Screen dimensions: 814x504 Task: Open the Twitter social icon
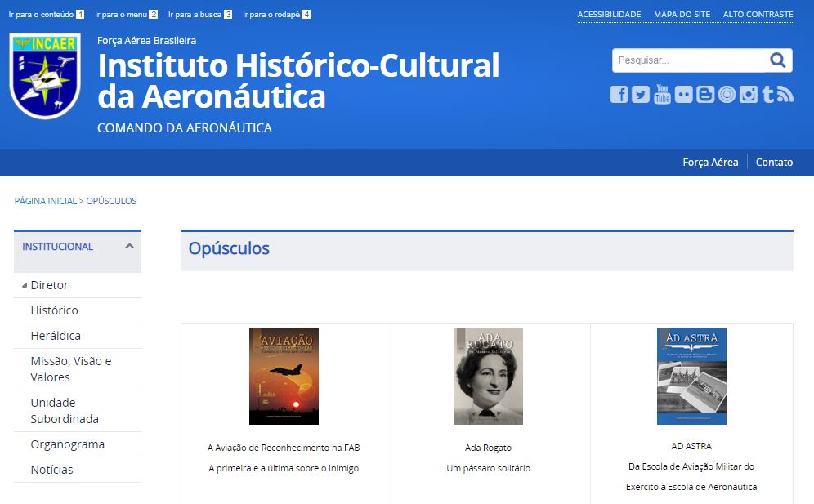641,95
